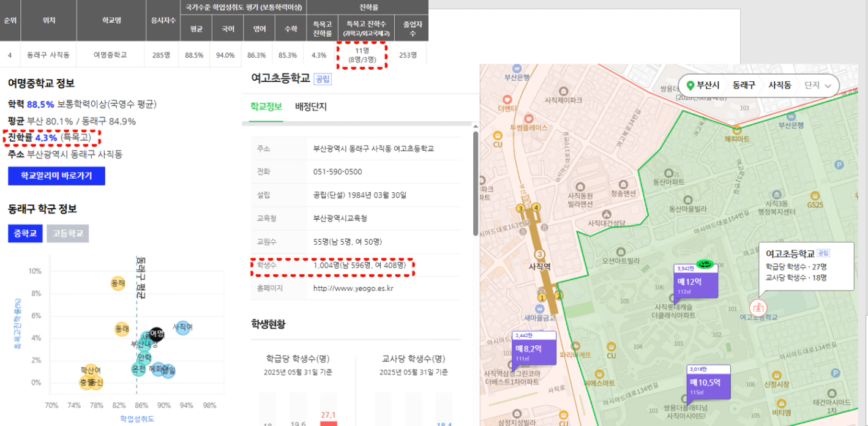Select 부산시 in the map location breadcrumb
Screen dimensions: 868x426
[x=708, y=85]
